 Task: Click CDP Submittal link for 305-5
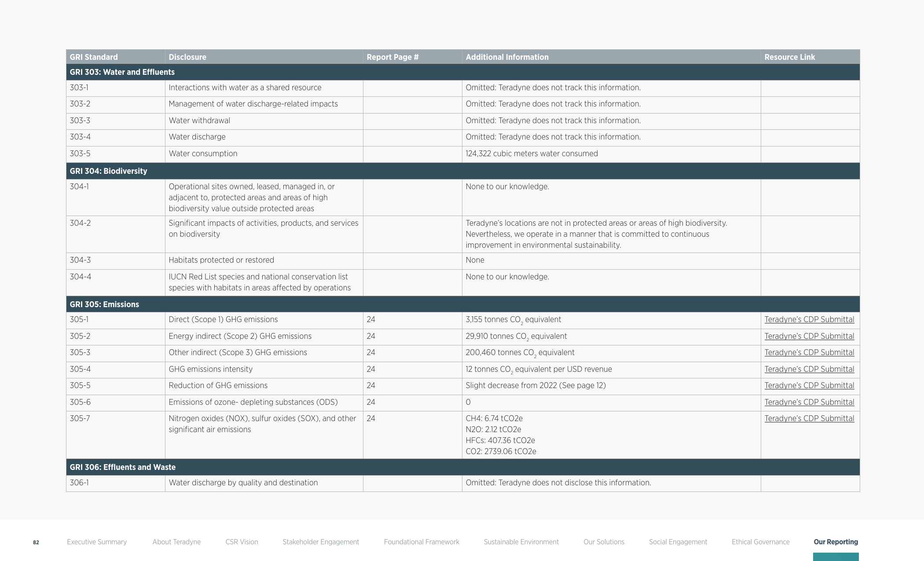(809, 385)
